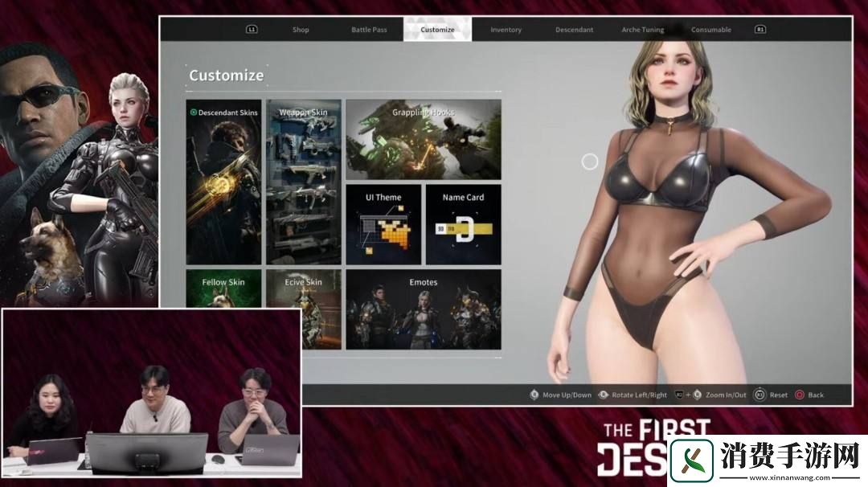Click the circular cursor near the character
This screenshot has height=487, width=868.
(x=590, y=162)
